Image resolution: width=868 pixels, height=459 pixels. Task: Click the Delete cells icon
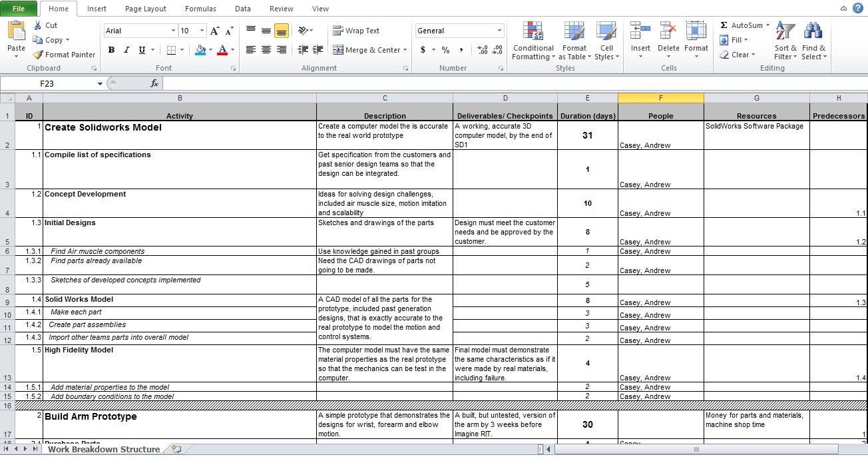[x=668, y=31]
